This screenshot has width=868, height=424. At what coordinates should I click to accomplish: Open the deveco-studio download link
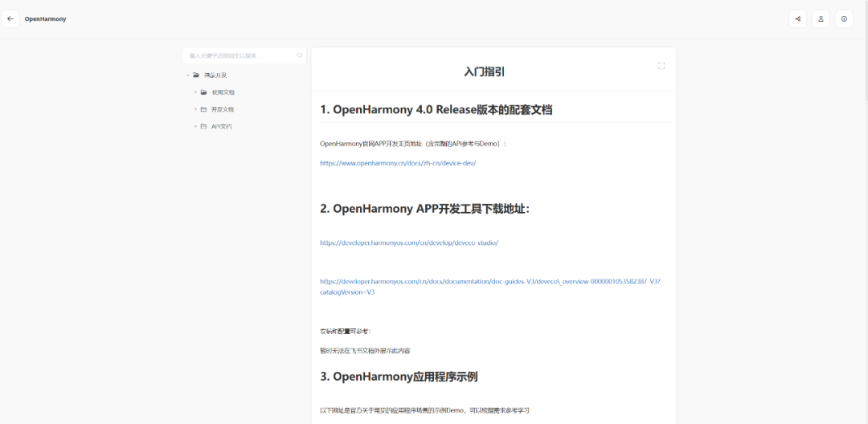click(409, 243)
